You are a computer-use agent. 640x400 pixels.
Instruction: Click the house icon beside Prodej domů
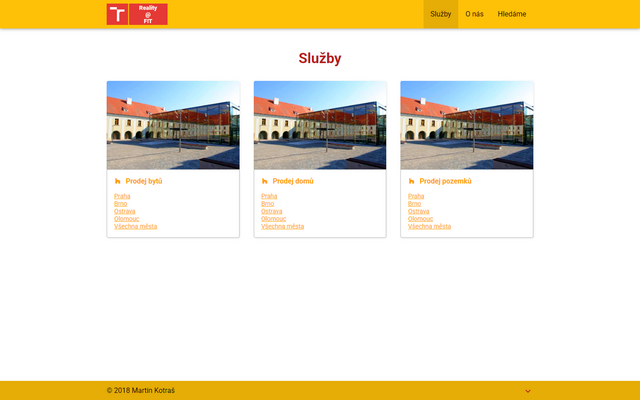[x=265, y=181]
